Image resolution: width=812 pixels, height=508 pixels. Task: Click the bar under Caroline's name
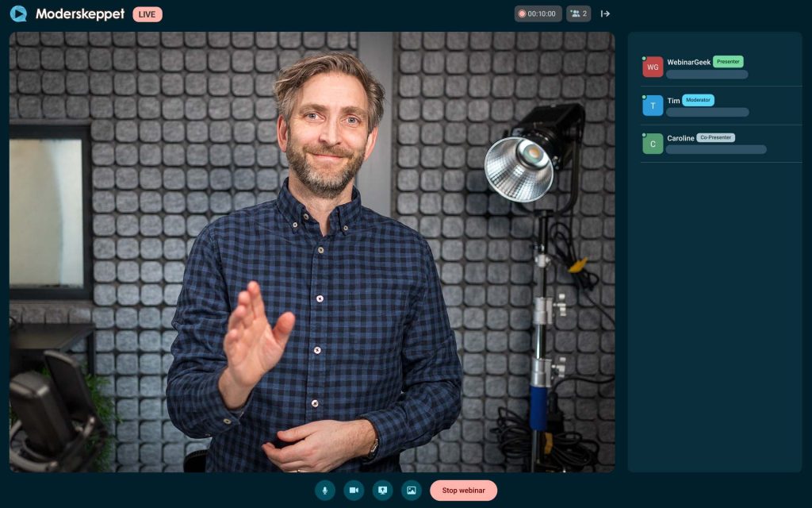716,149
